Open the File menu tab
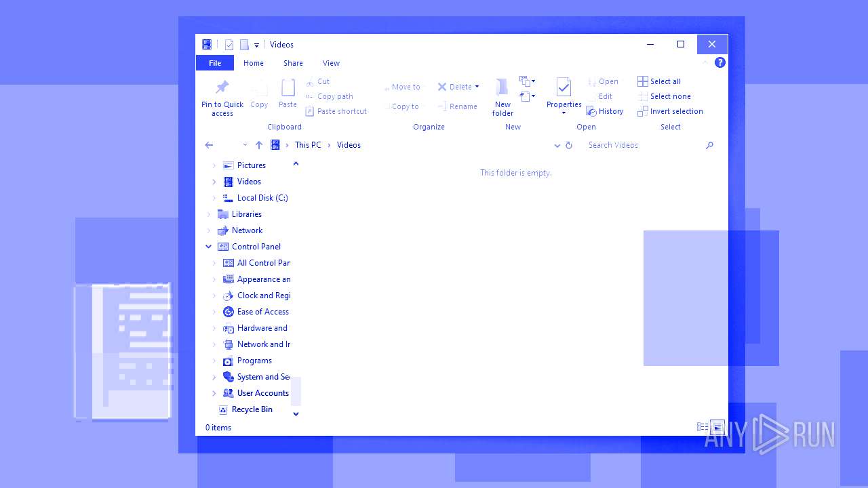This screenshot has width=868, height=488. tap(215, 63)
